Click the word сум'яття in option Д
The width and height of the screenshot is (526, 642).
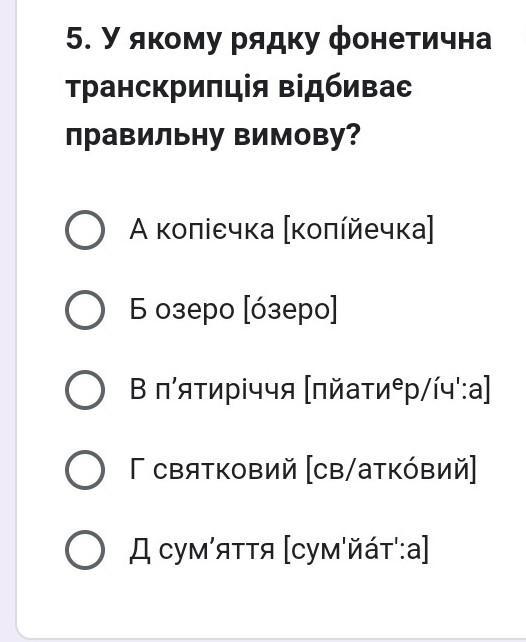pos(216,550)
